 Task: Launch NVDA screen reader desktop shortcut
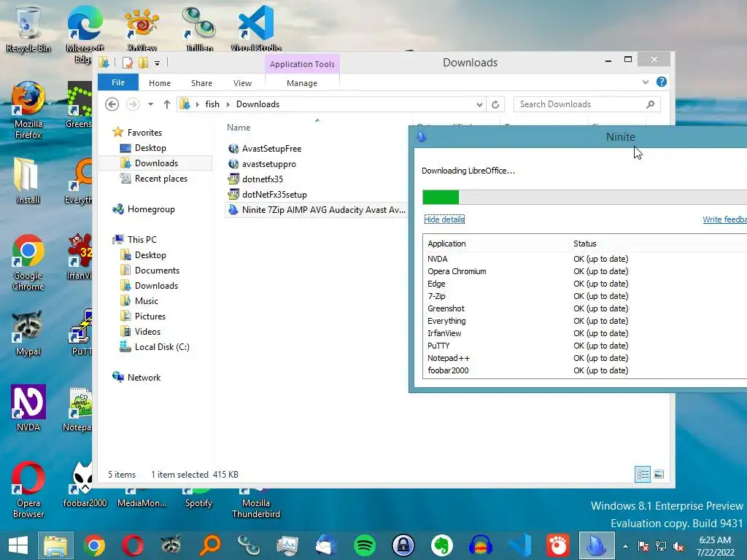28,408
